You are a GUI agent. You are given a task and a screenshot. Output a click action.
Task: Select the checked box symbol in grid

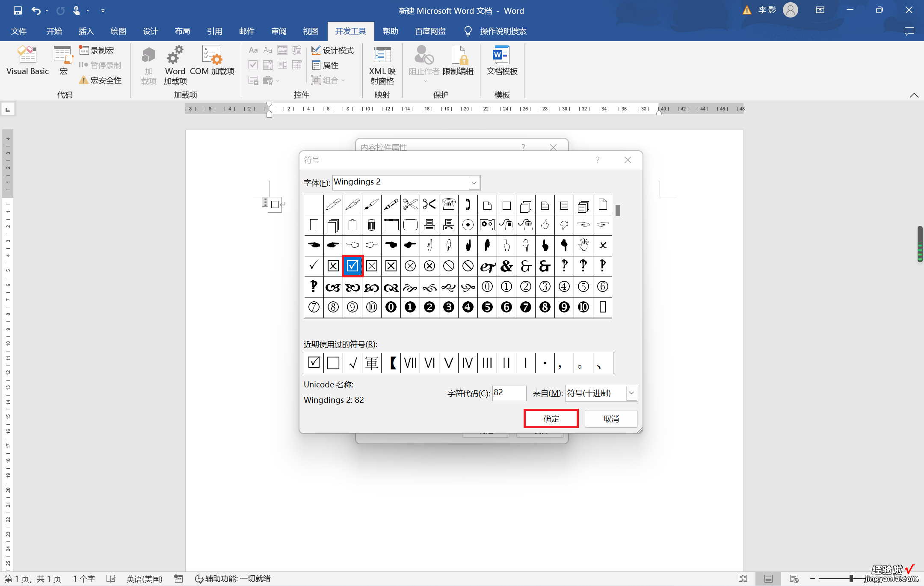[352, 266]
